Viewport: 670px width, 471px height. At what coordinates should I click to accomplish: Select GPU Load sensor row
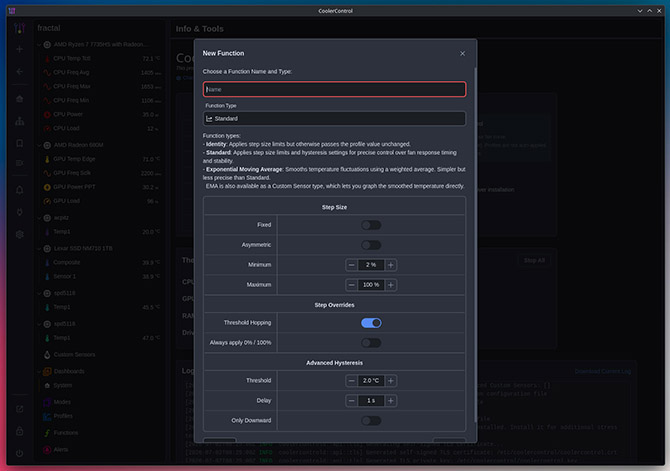tap(102, 201)
